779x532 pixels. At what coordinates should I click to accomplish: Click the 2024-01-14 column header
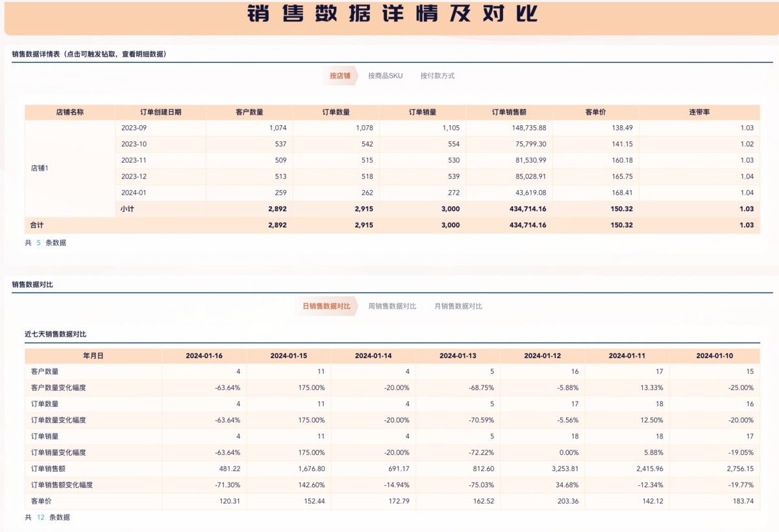(x=373, y=356)
